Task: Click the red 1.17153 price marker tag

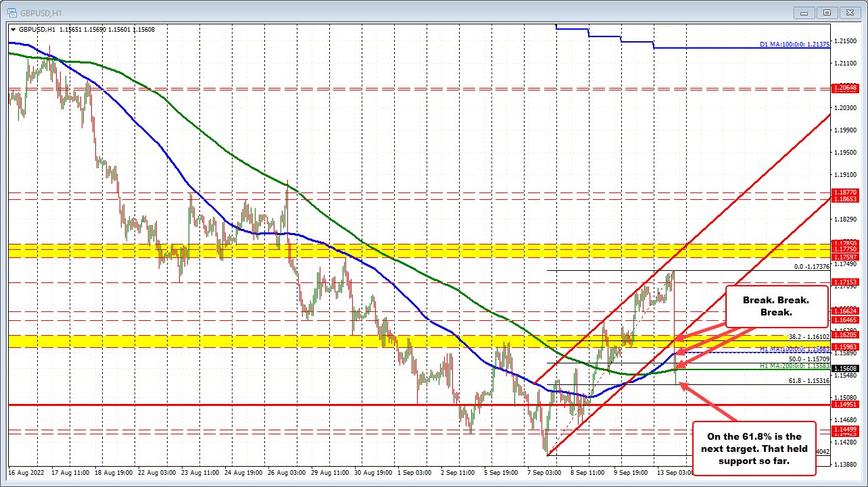Action: 845,282
